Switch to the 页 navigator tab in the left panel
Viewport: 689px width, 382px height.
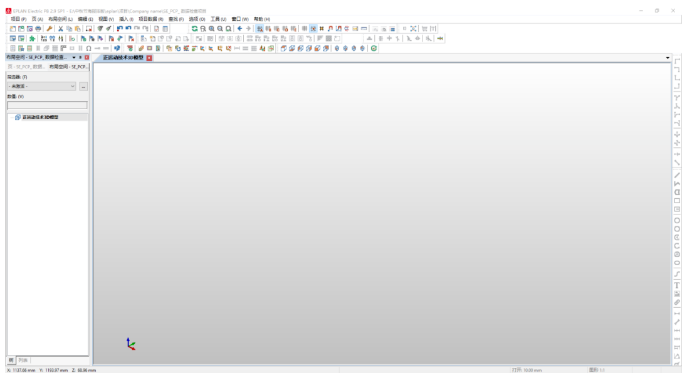[x=25, y=67]
